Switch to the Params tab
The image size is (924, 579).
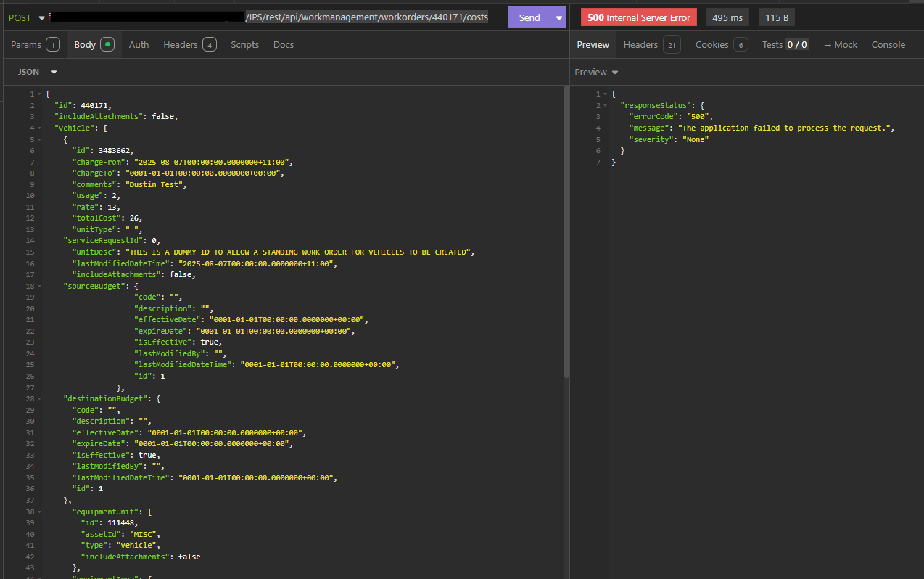pos(35,45)
